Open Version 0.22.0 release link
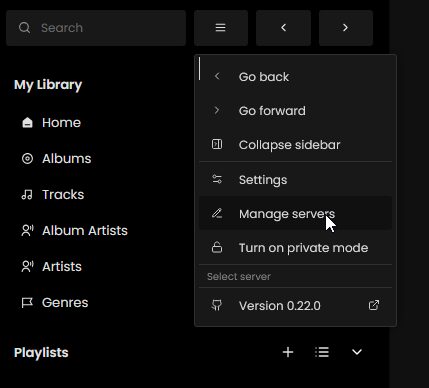This screenshot has height=388, width=429. [295, 305]
